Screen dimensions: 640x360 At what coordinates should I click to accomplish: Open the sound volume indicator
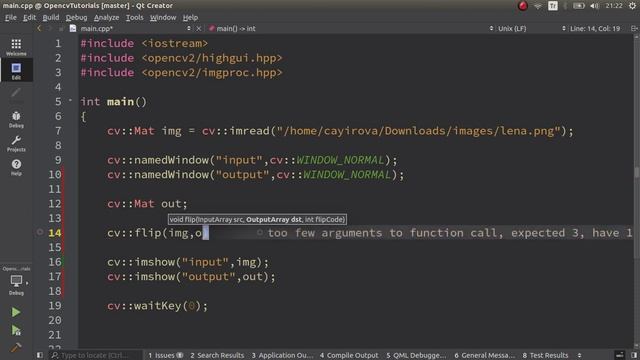(x=594, y=6)
